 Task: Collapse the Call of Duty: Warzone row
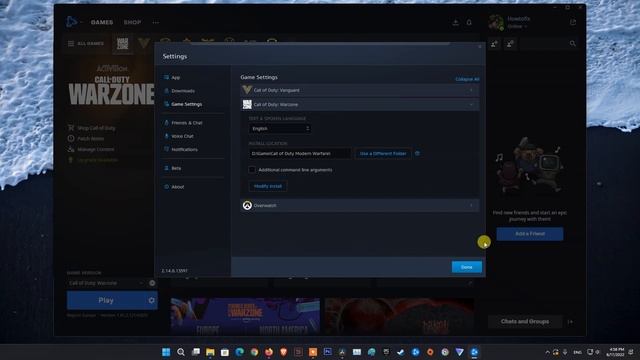360,104
